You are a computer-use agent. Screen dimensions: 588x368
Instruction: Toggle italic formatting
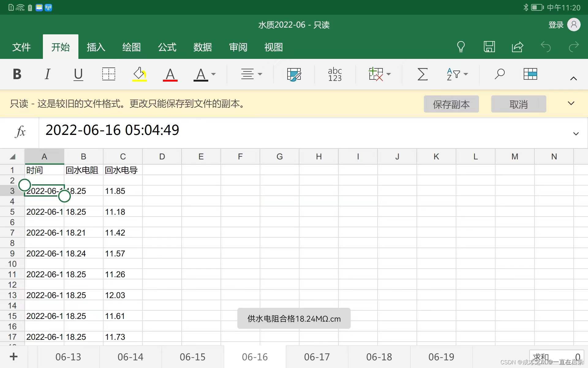47,74
